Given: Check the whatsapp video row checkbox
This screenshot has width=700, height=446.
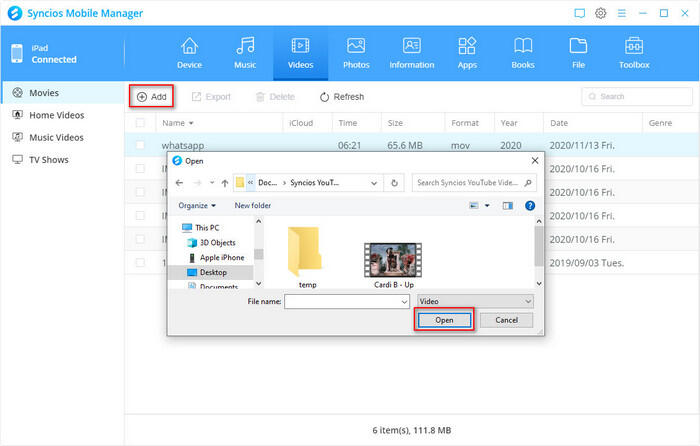Looking at the screenshot, I should coord(140,145).
